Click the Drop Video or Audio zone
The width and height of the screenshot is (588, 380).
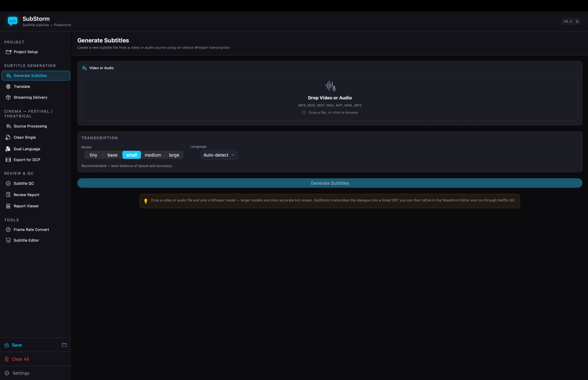click(x=330, y=97)
